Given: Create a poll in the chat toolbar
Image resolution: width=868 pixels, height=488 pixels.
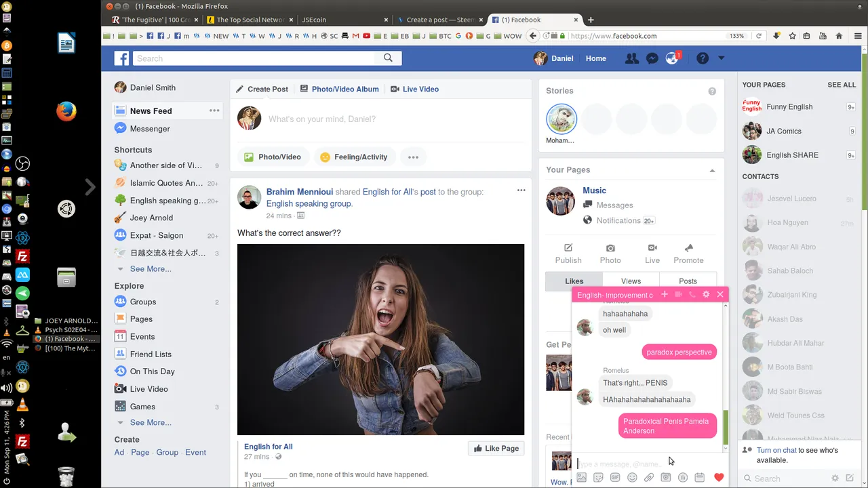Looking at the screenshot, I should point(683,478).
